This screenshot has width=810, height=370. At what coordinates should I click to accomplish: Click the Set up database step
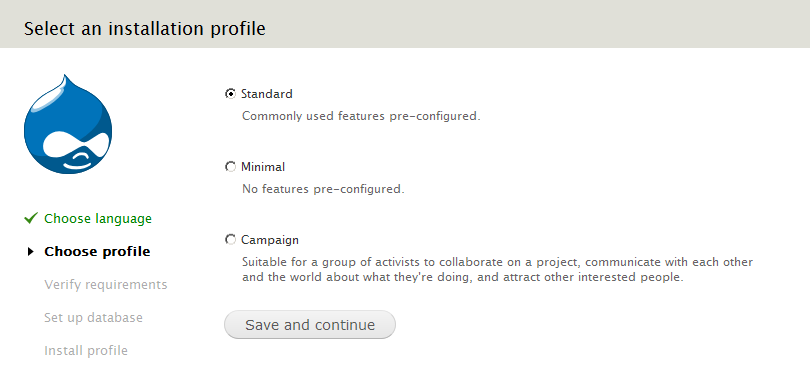coord(94,317)
